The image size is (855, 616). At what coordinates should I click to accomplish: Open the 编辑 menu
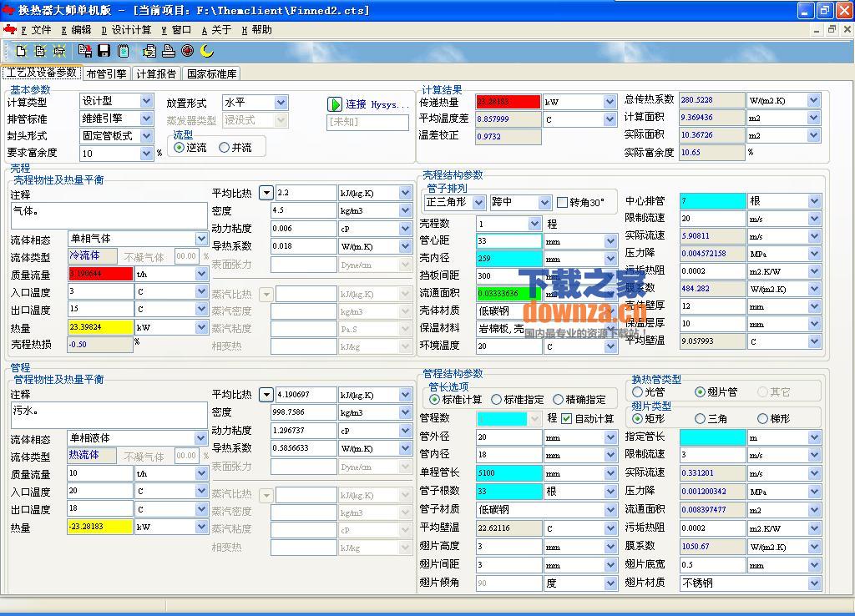[x=76, y=30]
